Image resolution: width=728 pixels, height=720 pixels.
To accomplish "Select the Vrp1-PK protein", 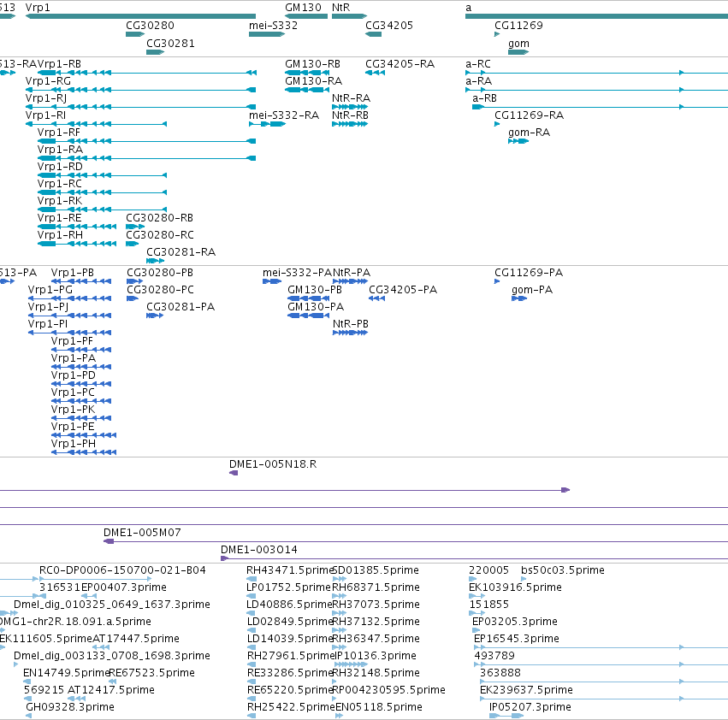I will [x=81, y=418].
